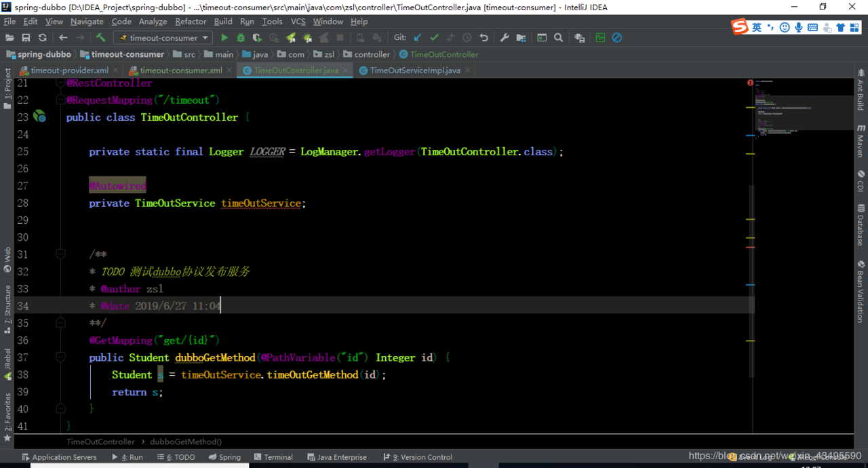The height and width of the screenshot is (468, 868).
Task: Open the Navigate menu
Action: [x=87, y=22]
